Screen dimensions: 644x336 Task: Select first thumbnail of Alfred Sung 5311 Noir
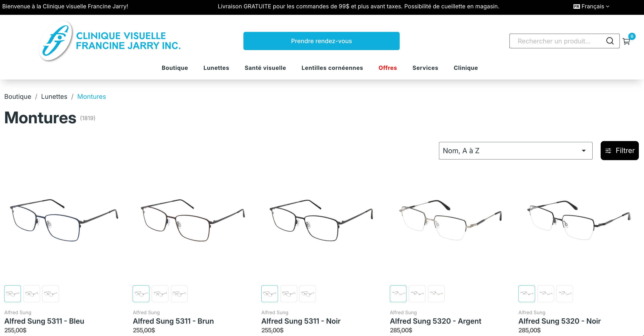[269, 294]
